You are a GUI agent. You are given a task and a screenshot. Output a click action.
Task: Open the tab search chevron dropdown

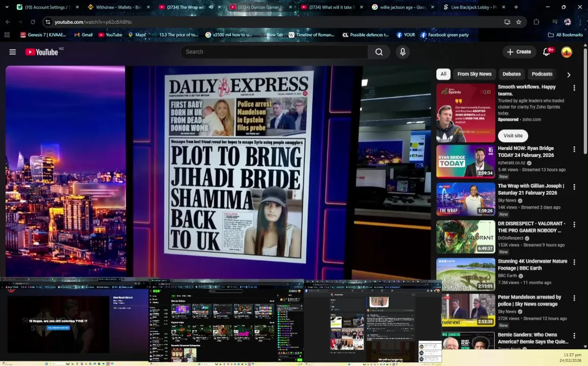7,7
